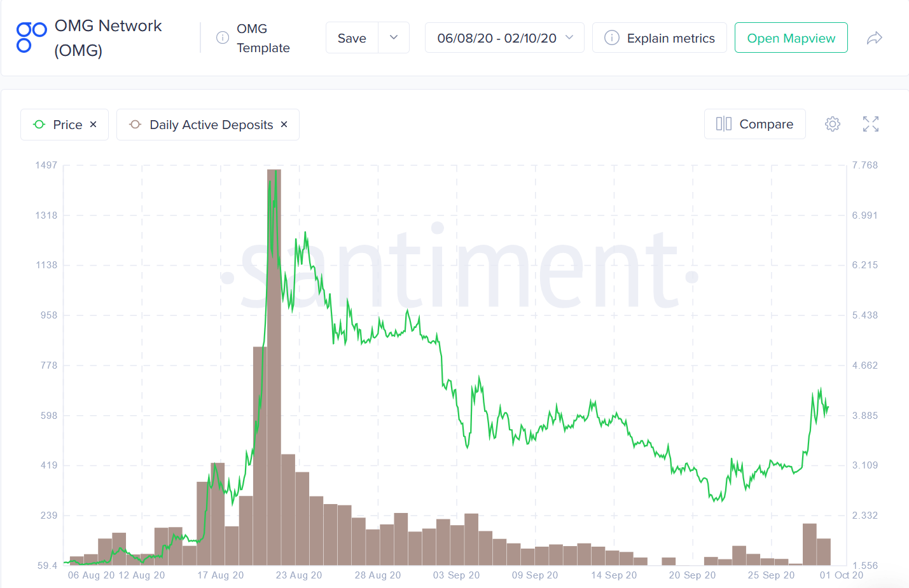Click the date range chevron
The image size is (909, 588).
569,38
